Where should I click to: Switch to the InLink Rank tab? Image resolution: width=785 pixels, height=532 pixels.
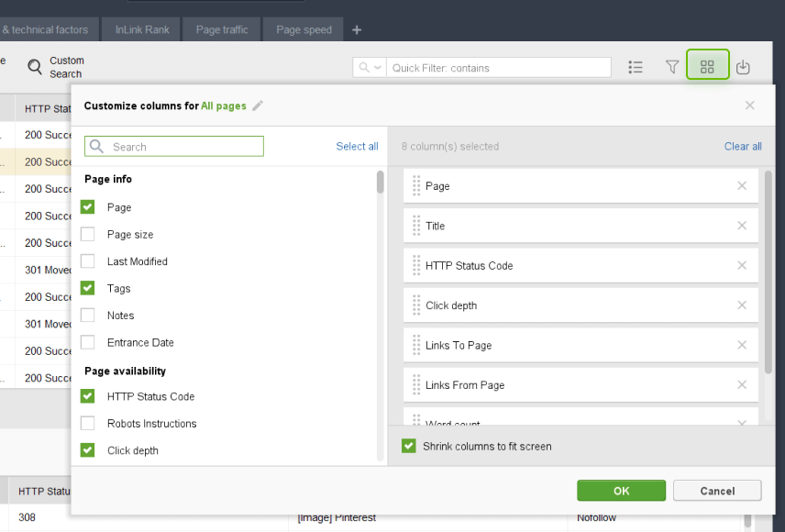[142, 29]
